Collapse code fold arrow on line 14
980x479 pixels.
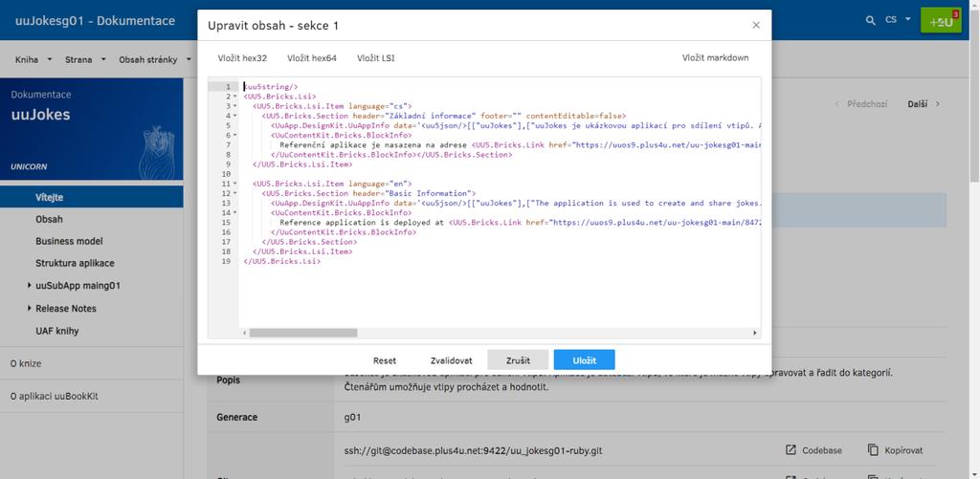pos(235,213)
